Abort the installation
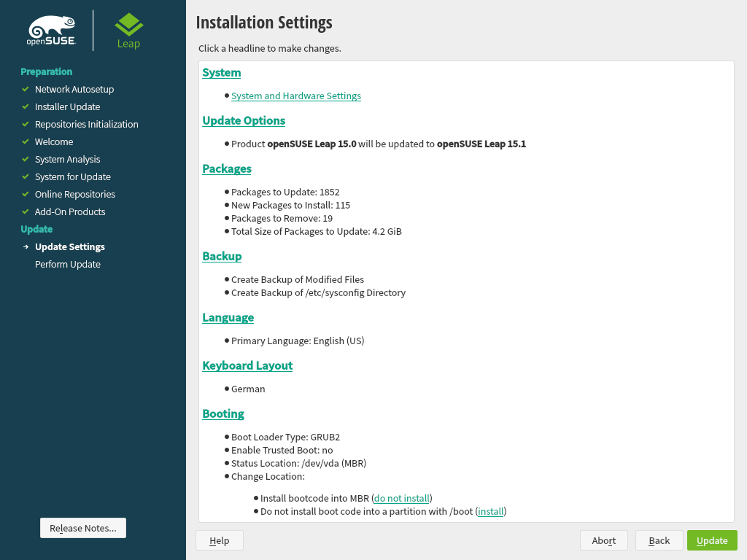 pos(604,540)
